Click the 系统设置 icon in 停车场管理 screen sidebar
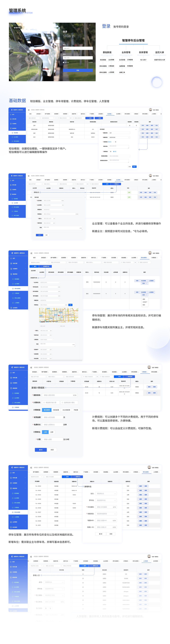This screenshot has height=644, width=170. 11,264
